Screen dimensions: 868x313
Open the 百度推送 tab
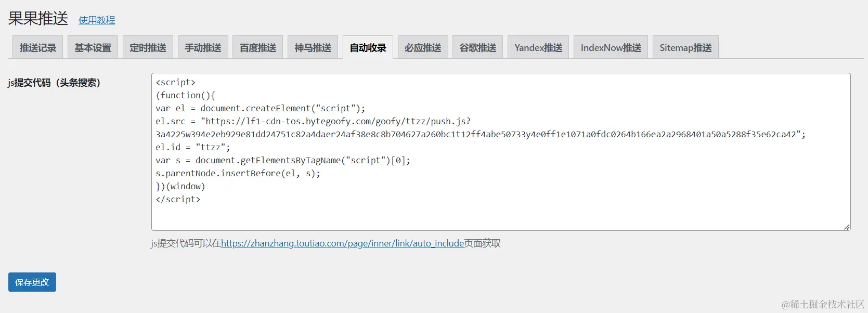(x=258, y=47)
